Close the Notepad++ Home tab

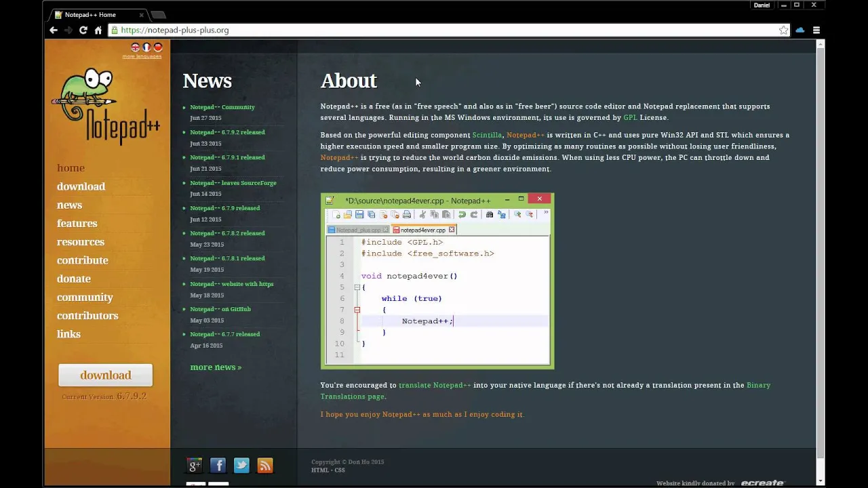141,14
